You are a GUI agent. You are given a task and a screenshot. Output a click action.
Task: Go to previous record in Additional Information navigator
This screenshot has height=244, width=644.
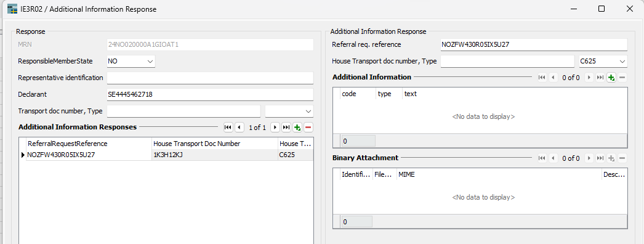click(x=553, y=77)
